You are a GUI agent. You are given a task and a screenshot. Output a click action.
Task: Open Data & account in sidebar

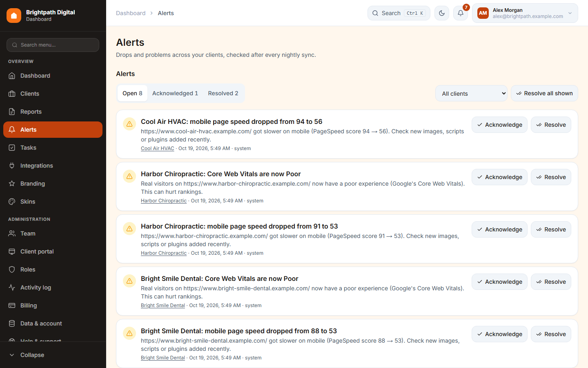(x=53, y=323)
